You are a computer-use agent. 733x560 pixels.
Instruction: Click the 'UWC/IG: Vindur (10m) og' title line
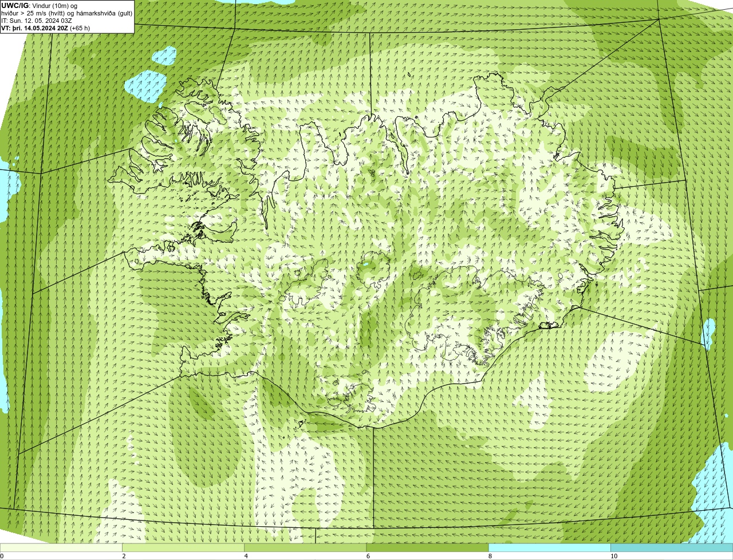39,5
